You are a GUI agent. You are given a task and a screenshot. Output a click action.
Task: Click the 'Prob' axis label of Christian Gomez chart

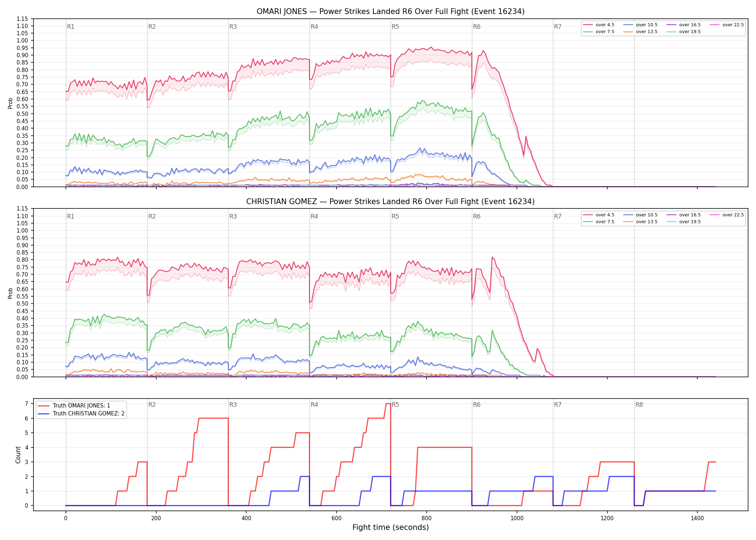[x=10, y=293]
